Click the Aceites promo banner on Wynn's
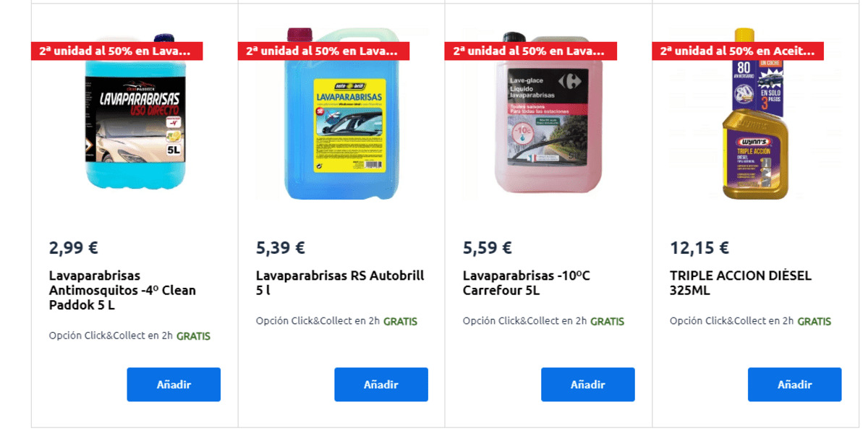This screenshot has height=431, width=868. pos(738,51)
